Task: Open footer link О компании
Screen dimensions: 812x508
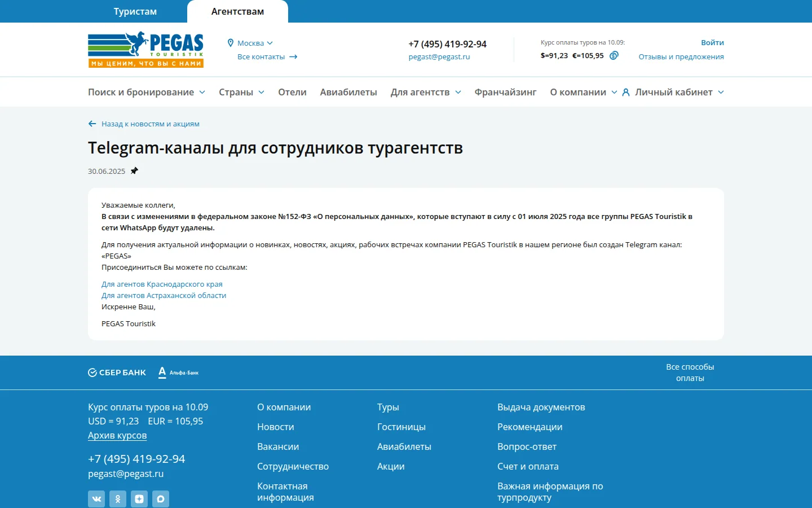Action: 284,407
